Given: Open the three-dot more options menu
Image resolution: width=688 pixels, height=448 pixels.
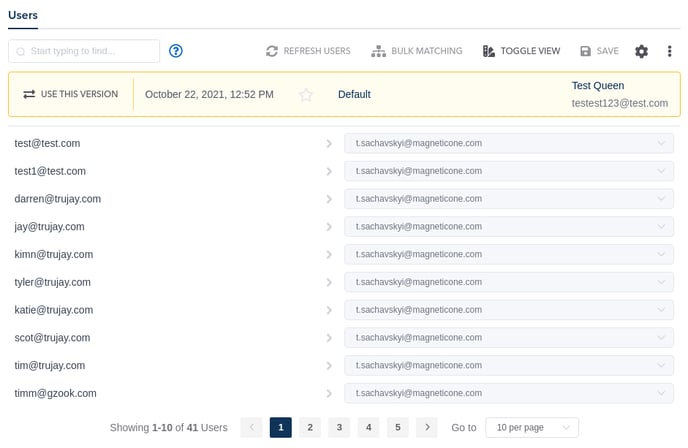Looking at the screenshot, I should [x=669, y=51].
